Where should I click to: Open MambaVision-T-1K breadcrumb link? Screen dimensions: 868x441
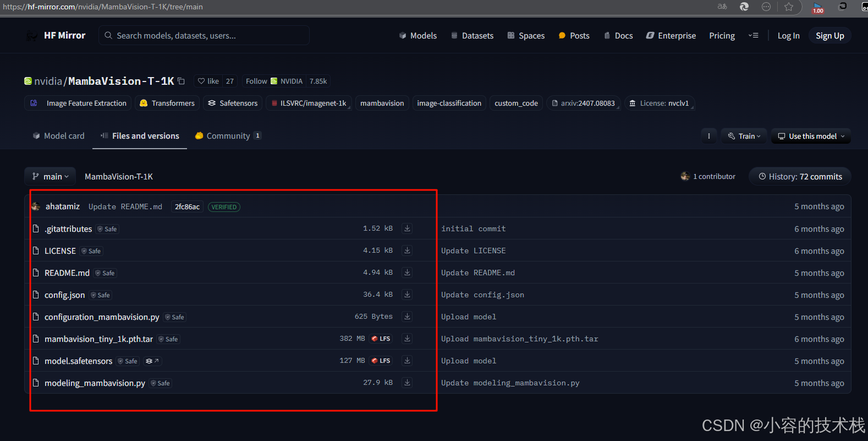[x=119, y=176]
